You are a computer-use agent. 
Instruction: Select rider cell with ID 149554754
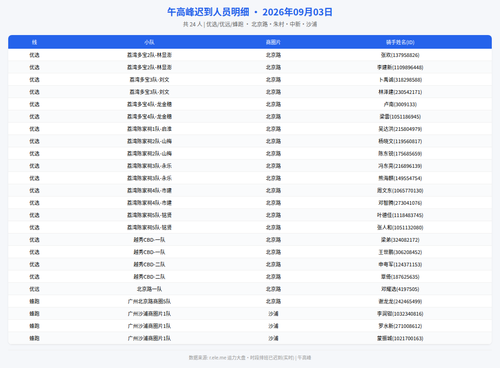pyautogui.click(x=400, y=178)
